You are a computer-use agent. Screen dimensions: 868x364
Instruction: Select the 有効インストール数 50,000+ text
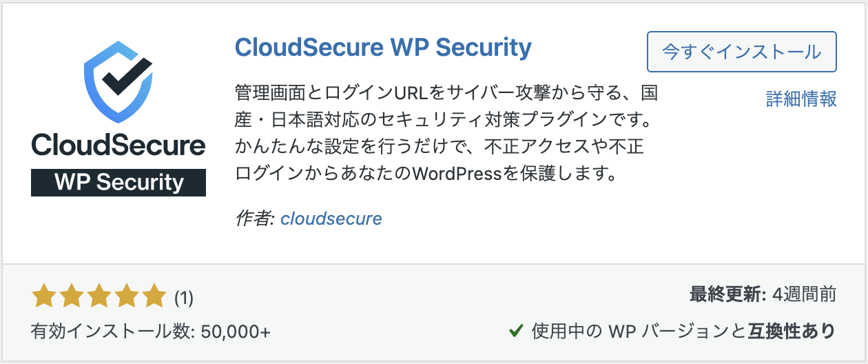click(x=151, y=332)
